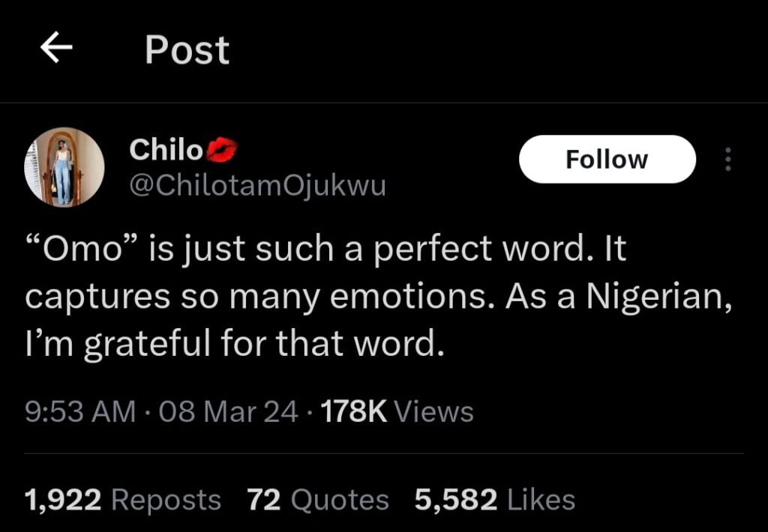The image size is (768, 532).
Task: Click the Post header title
Action: point(187,50)
